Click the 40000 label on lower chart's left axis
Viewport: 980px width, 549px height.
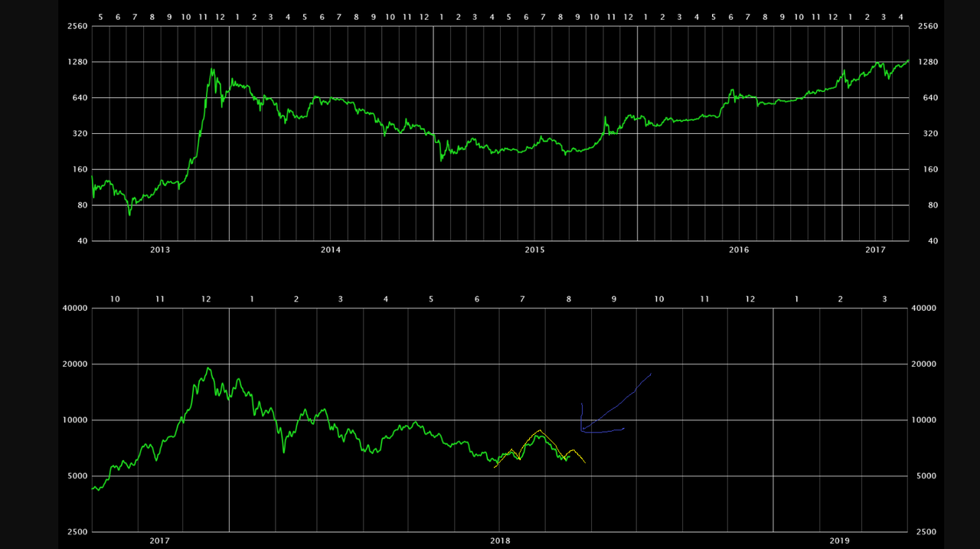[77, 309]
